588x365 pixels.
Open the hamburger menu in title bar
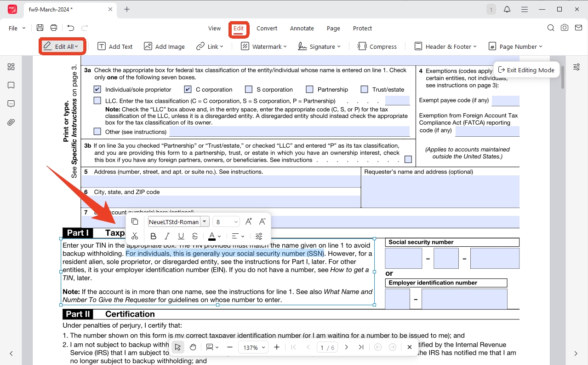(x=524, y=9)
